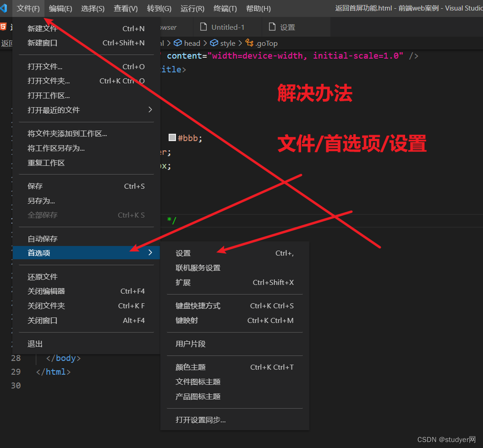Image resolution: width=483 pixels, height=448 pixels.
Task: Click the file icon on Untitled-1 tab
Action: pyautogui.click(x=203, y=27)
